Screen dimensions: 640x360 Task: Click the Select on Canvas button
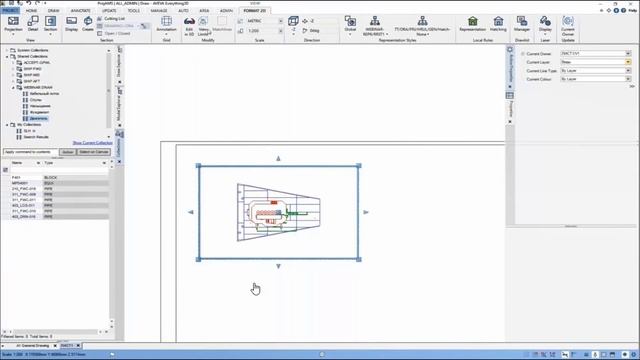[93, 152]
